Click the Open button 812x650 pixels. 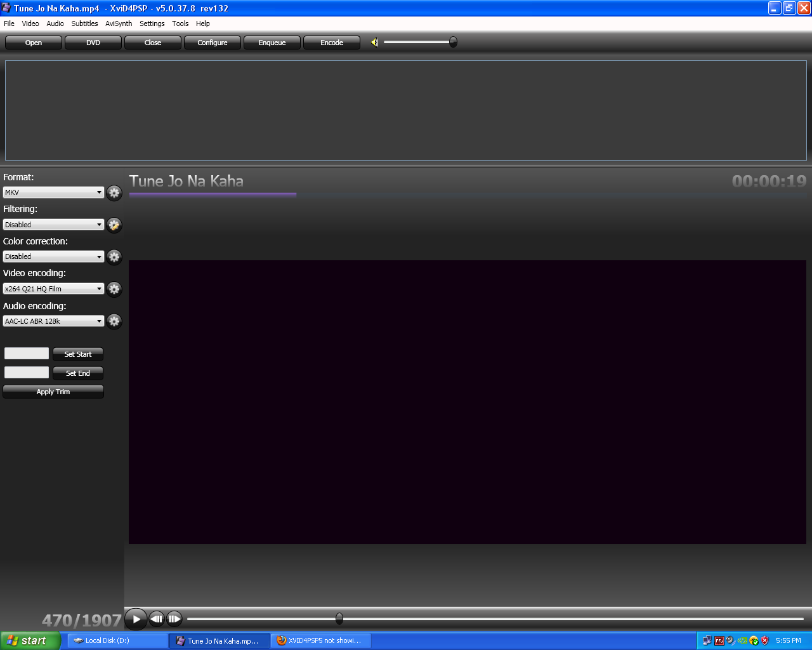click(x=34, y=43)
